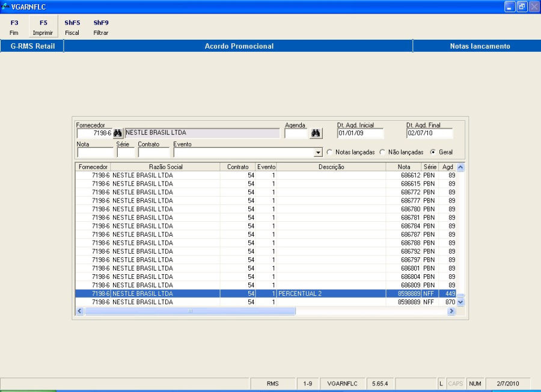541x392 pixels.
Task: Click the G-RMS Retail header label
Action: click(x=32, y=46)
